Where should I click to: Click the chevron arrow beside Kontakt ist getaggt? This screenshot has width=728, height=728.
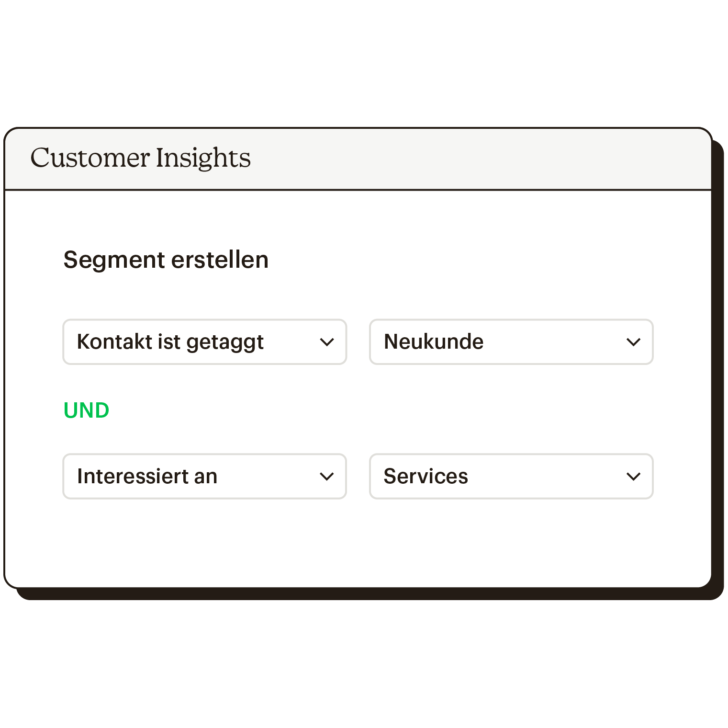pos(326,342)
